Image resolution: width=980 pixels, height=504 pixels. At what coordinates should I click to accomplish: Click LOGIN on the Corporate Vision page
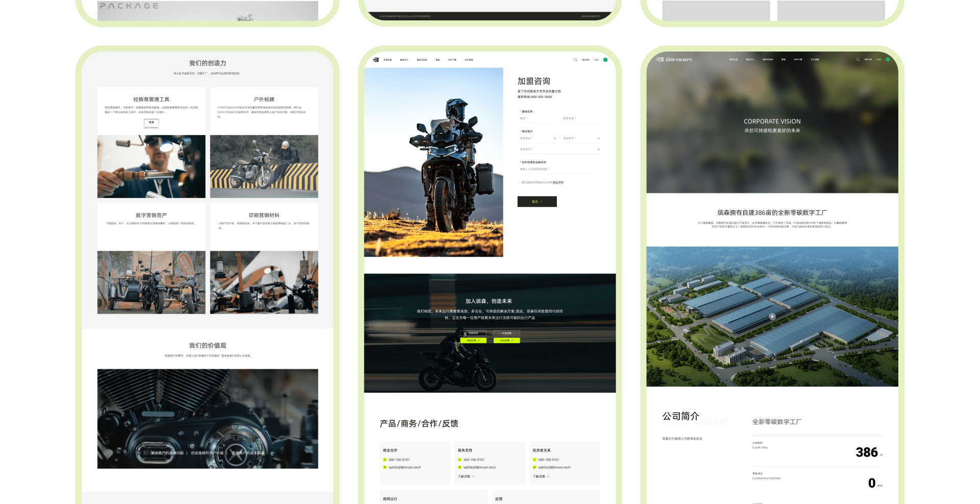coord(878,59)
